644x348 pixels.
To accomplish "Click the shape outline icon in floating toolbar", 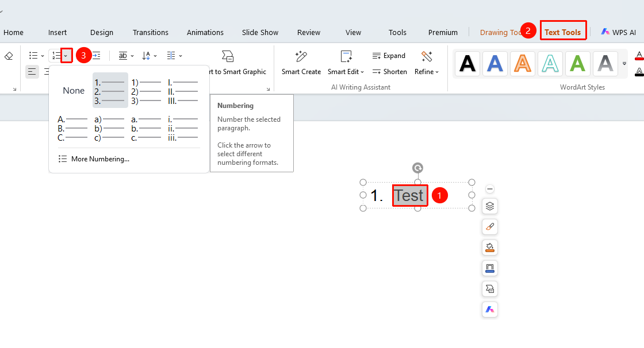I will [489, 268].
